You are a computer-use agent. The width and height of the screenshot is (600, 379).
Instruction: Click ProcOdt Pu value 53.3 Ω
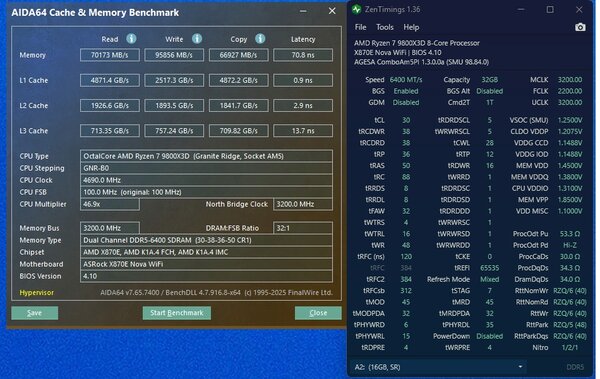[x=570, y=234]
